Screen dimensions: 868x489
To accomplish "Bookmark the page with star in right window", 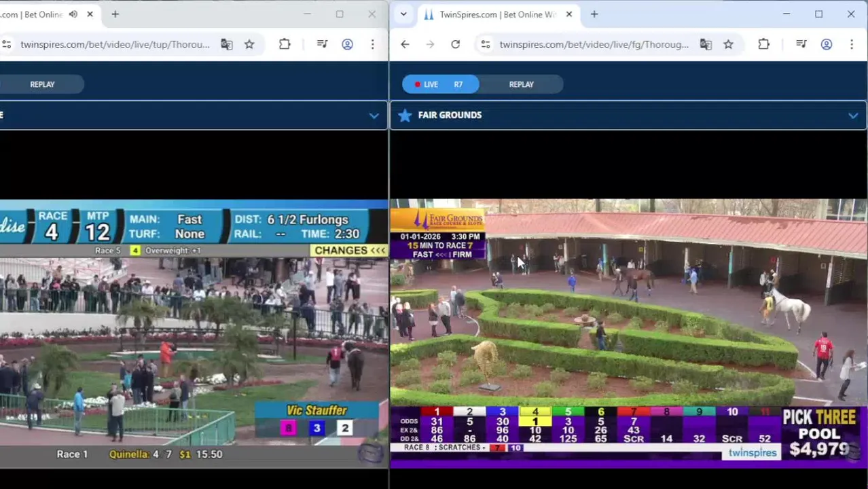I will coord(728,44).
